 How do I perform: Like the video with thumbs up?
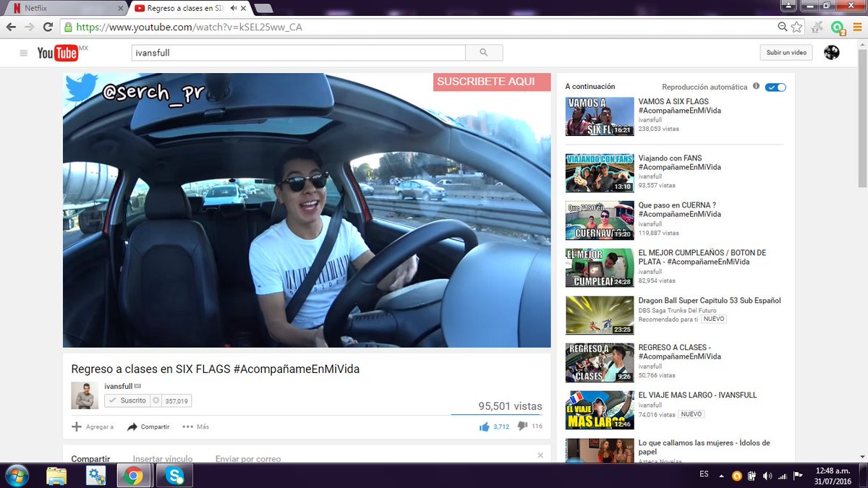[x=485, y=427]
